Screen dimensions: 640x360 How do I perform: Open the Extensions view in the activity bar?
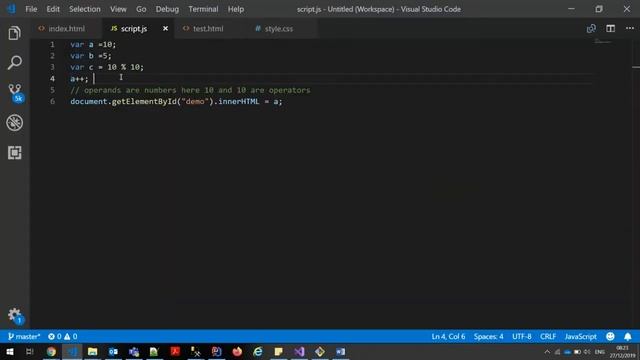tap(14, 153)
